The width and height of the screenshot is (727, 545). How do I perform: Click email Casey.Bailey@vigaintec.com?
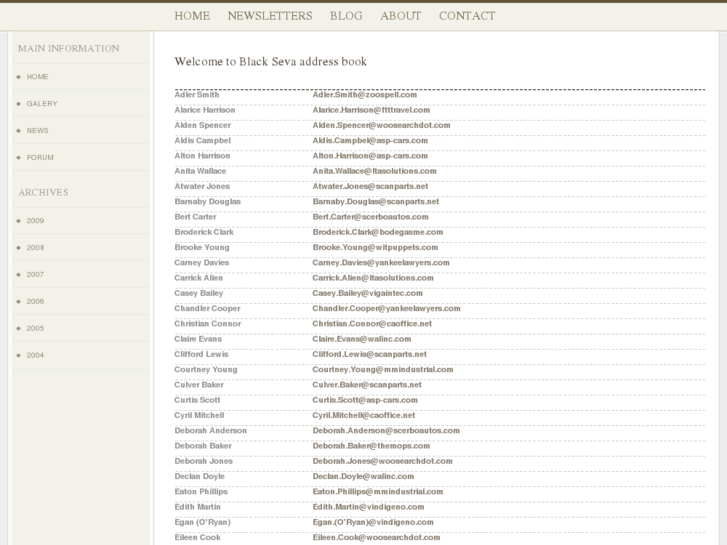pos(367,294)
